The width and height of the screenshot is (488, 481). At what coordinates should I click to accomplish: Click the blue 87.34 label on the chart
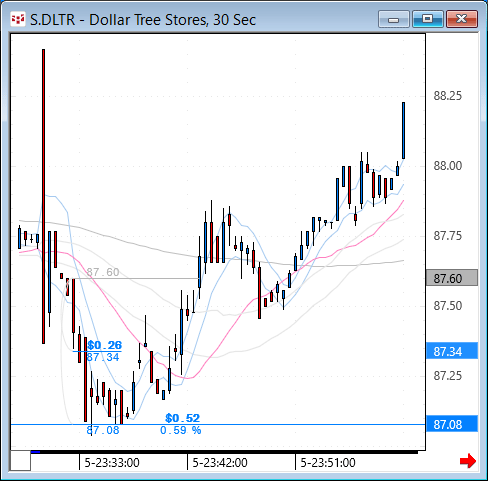[103, 357]
